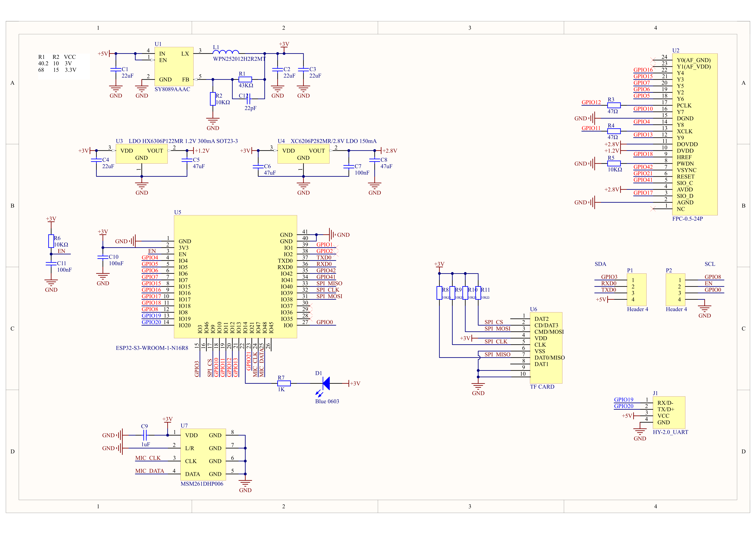Select the U6 TF CARD socket body

click(546, 348)
